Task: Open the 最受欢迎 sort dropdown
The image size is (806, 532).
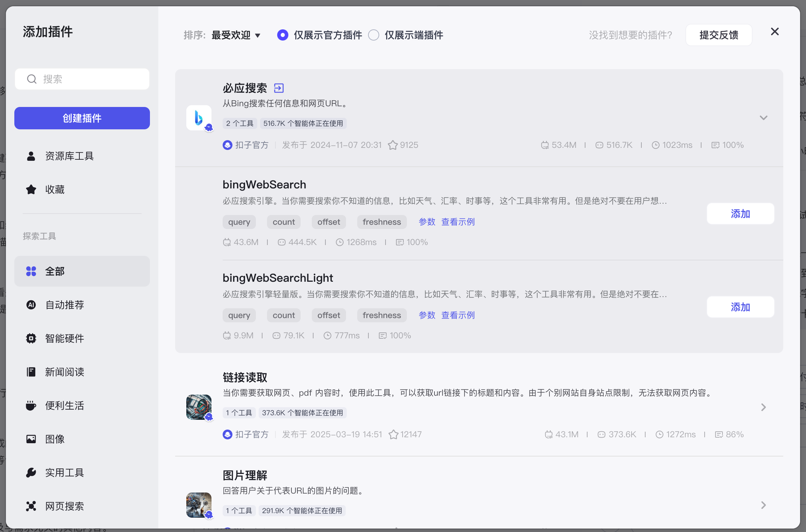Action: [236, 35]
